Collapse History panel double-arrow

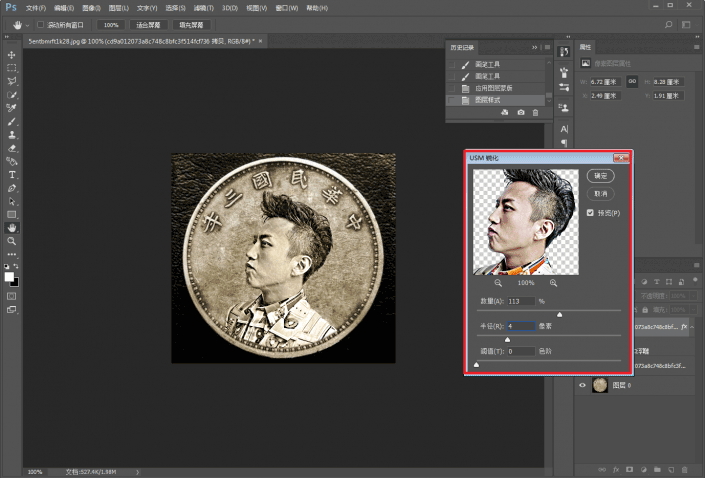535,47
